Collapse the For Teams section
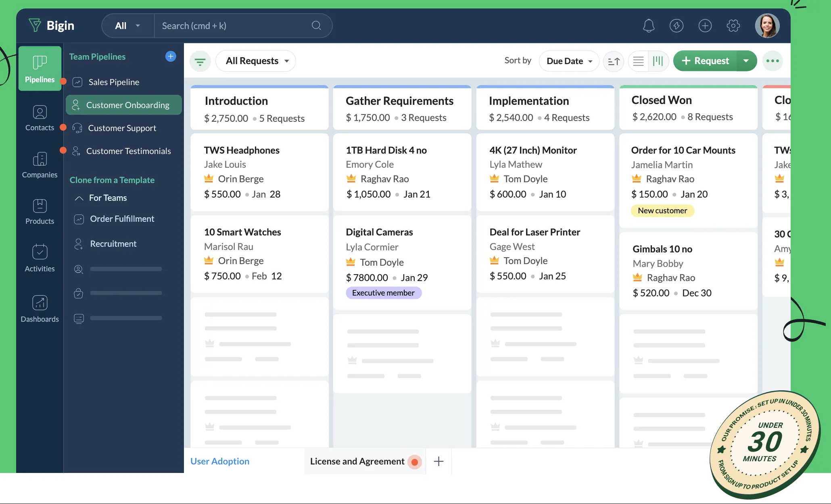The width and height of the screenshot is (831, 504). coord(79,198)
